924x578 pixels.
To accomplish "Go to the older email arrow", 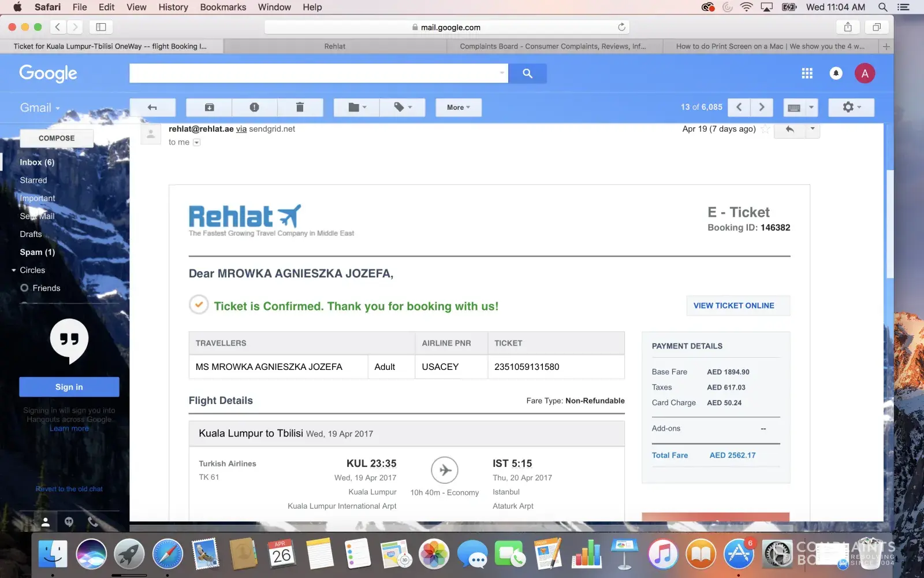I will pyautogui.click(x=762, y=108).
